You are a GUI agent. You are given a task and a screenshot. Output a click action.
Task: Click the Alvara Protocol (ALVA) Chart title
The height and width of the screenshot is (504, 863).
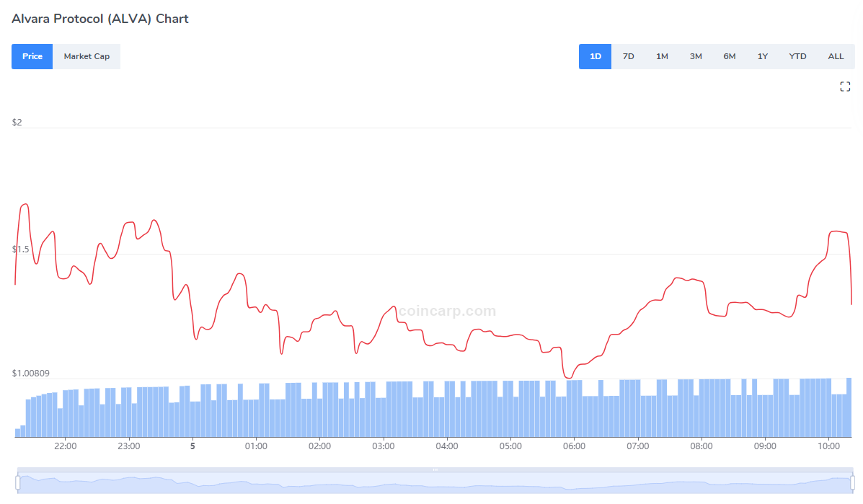99,19
